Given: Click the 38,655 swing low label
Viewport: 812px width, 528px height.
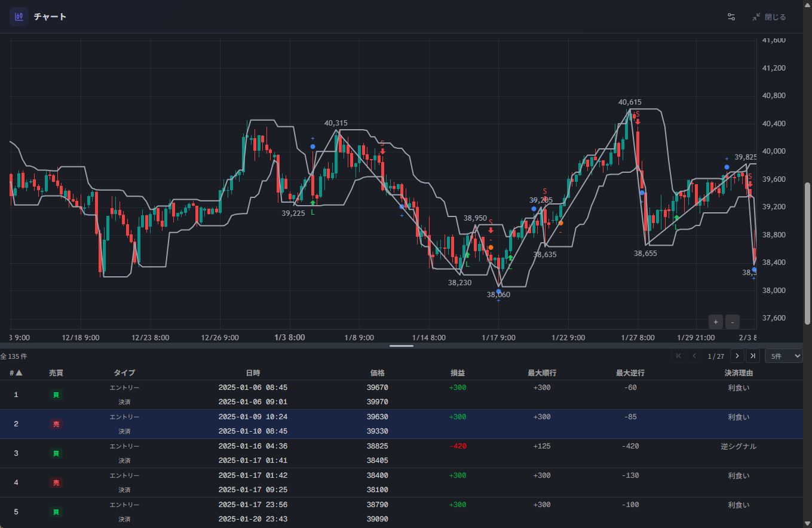Looking at the screenshot, I should tap(645, 254).
